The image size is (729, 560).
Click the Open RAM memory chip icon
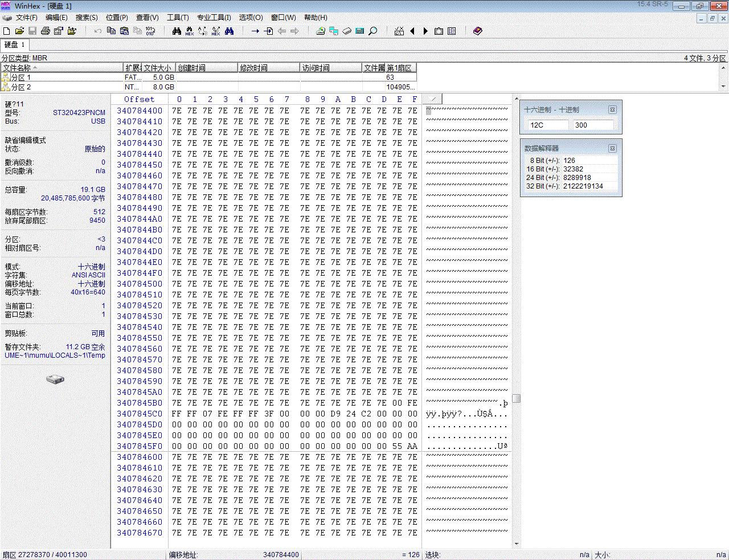[347, 31]
